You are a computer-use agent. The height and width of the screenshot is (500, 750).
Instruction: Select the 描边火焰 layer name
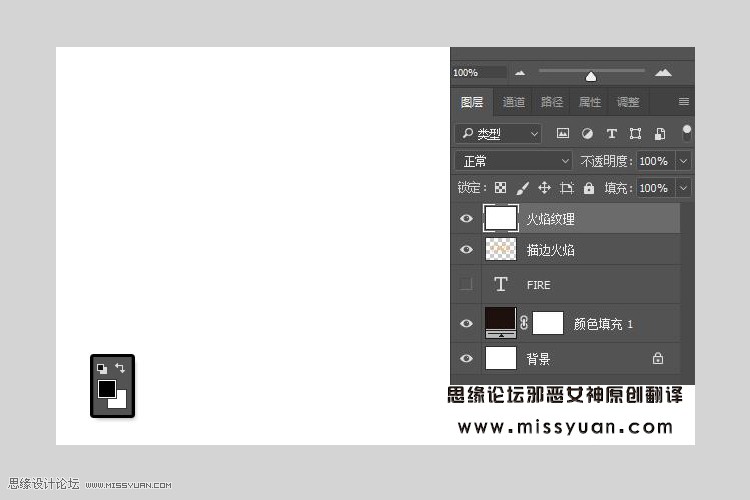click(x=551, y=250)
